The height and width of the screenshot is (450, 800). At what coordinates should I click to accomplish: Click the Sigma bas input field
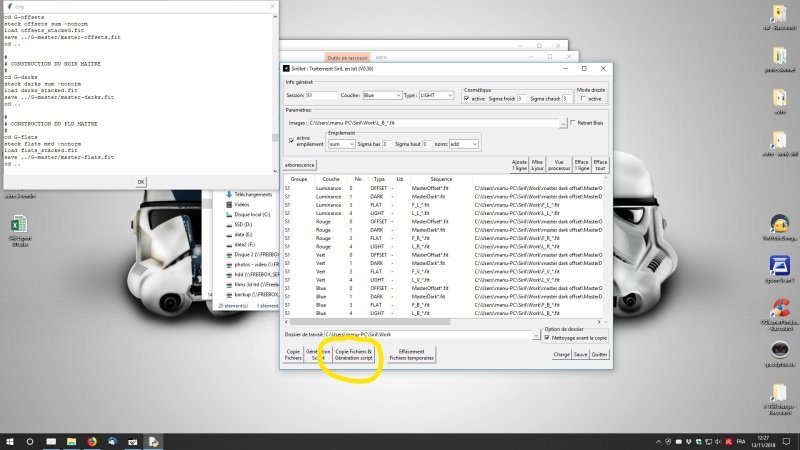click(387, 144)
